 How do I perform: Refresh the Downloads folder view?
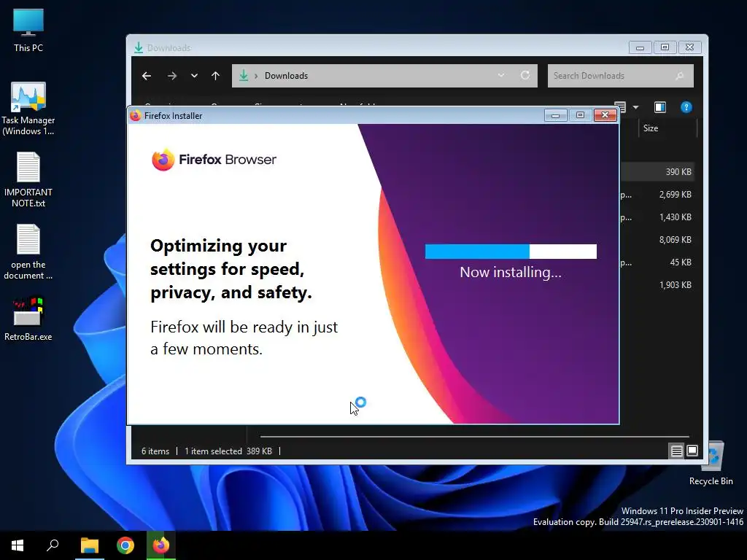[x=525, y=76]
